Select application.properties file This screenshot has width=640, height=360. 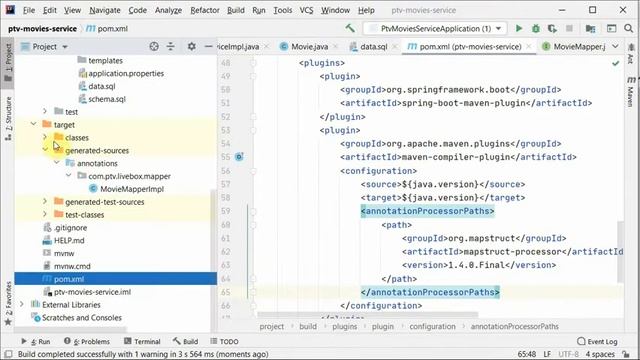[126, 73]
